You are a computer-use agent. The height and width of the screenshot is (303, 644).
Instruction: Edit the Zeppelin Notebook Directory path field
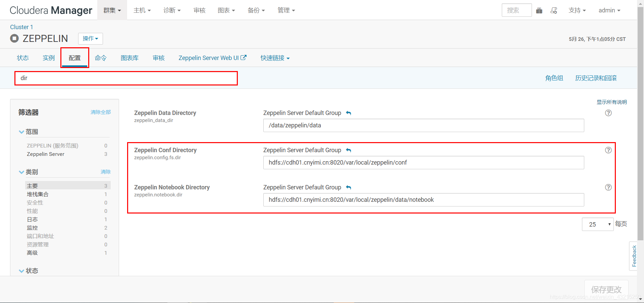(x=424, y=200)
